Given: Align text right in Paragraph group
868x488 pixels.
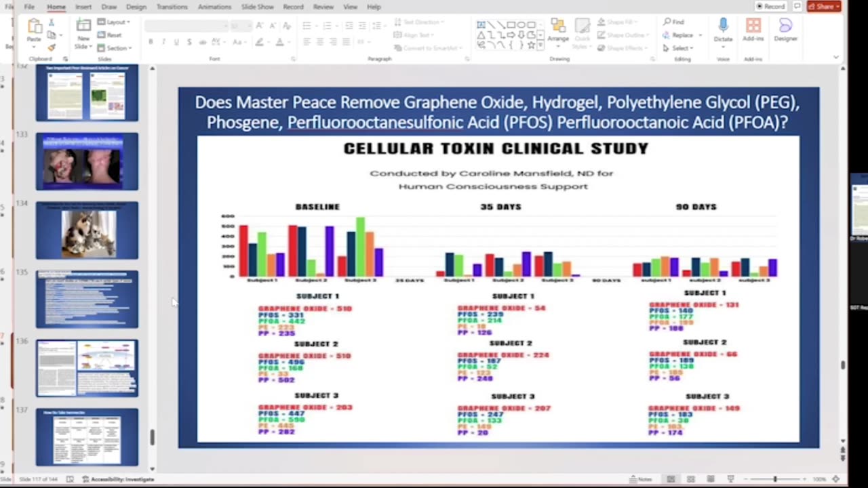Looking at the screenshot, I should point(332,42).
